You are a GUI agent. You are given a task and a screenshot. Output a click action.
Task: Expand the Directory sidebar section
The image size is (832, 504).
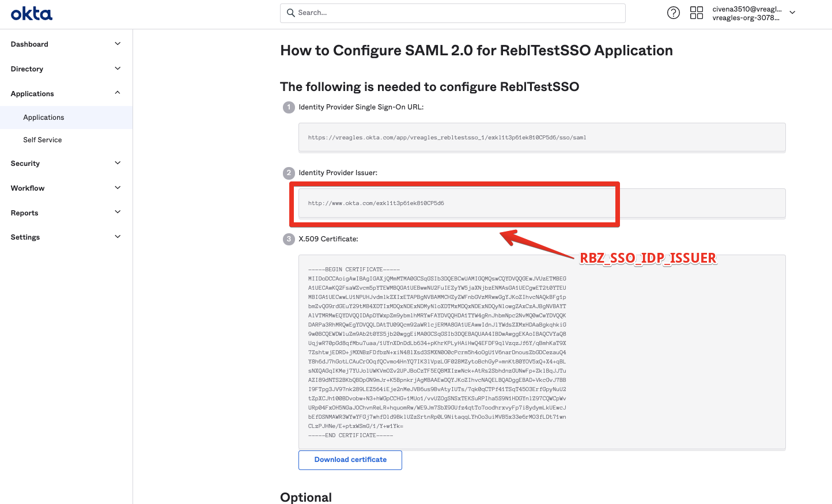point(118,69)
